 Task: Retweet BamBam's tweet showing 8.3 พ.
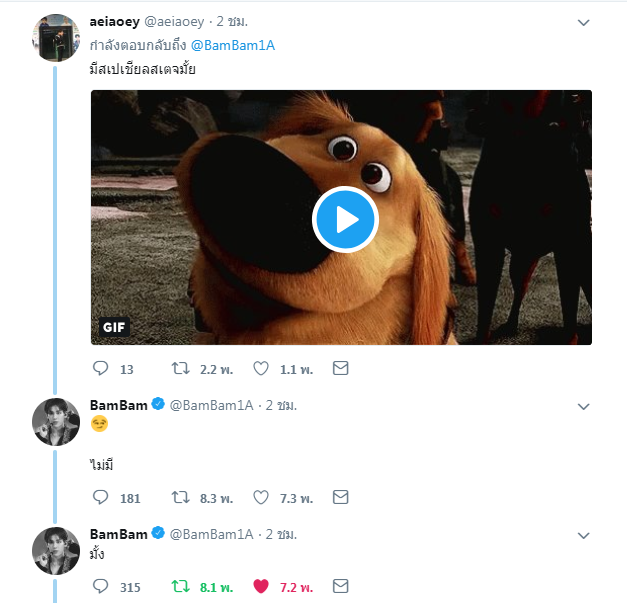pyautogui.click(x=180, y=497)
